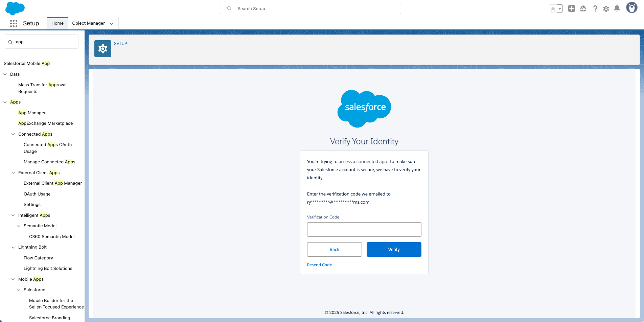Click the Salesforce cloud logo in header
644x322 pixels.
pyautogui.click(x=15, y=8)
